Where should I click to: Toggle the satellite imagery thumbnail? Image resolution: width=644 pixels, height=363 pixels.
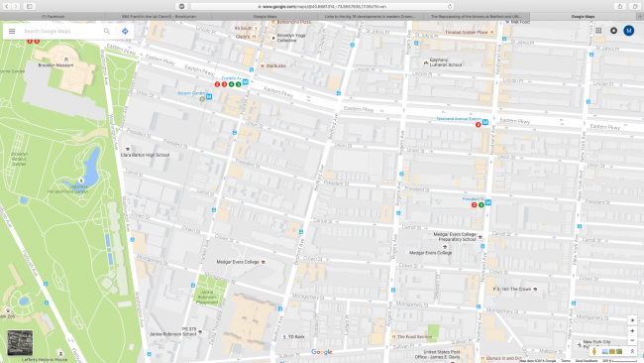tap(20, 343)
